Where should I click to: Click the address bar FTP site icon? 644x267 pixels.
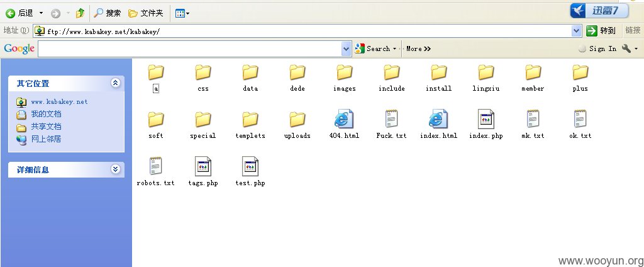click(40, 31)
